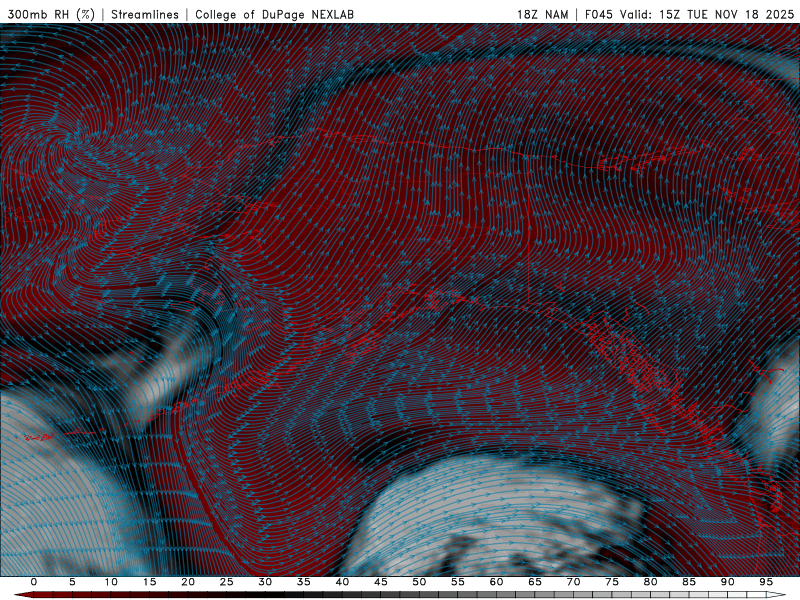This screenshot has width=800, height=600.
Task: Click the 40 label on color scale
Action: (x=342, y=582)
